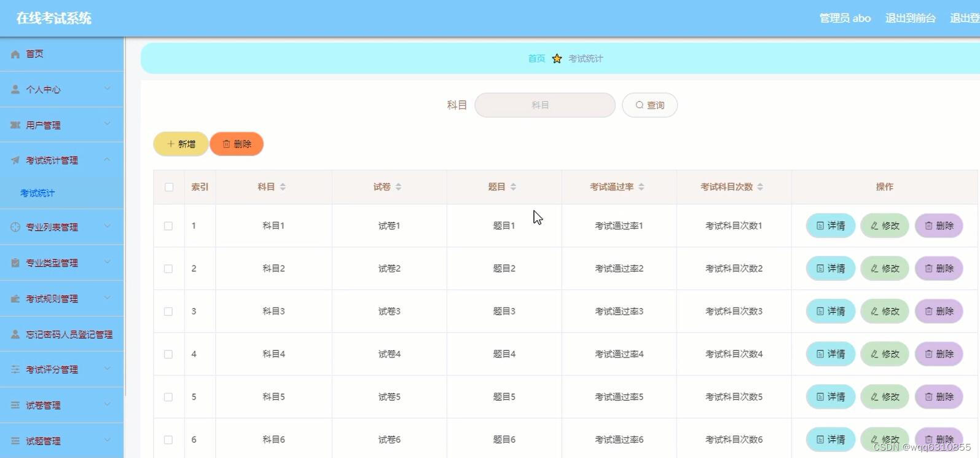The width and height of the screenshot is (980, 458).
Task: Focus the 科目 search input field
Action: 545,105
